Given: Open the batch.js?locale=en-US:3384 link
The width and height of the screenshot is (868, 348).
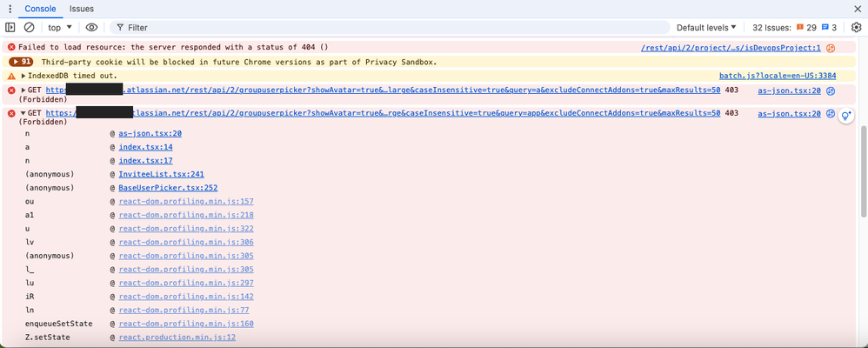Looking at the screenshot, I should pos(778,76).
